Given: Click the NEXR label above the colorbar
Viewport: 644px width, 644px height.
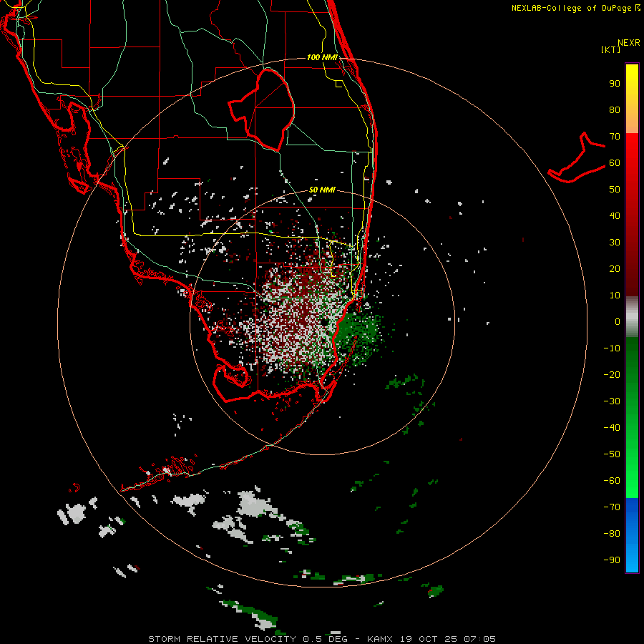Looking at the screenshot, I should tap(629, 43).
